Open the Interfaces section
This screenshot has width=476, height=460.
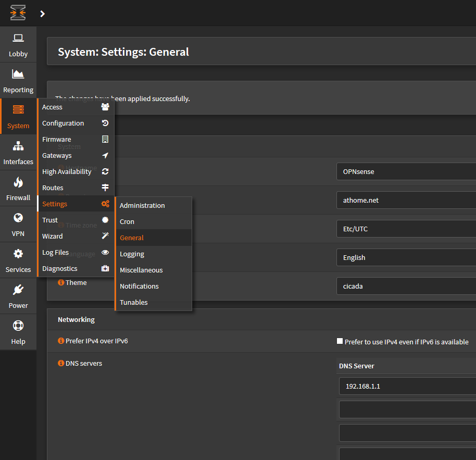(18, 153)
